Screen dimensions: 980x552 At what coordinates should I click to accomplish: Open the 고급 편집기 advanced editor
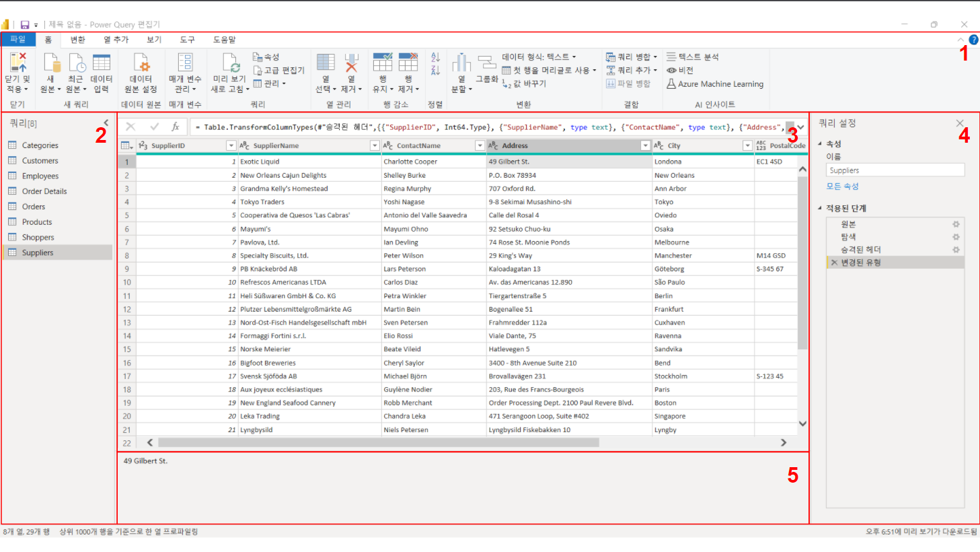(279, 70)
